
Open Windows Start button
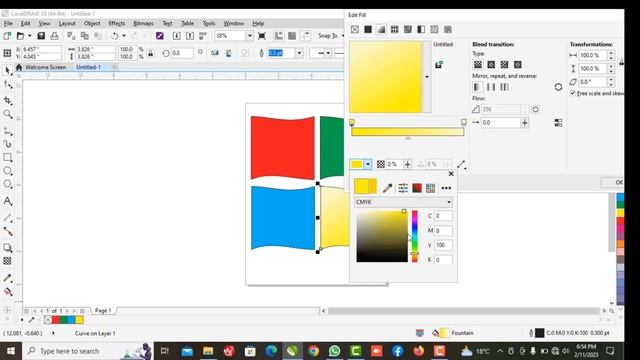click(x=11, y=351)
